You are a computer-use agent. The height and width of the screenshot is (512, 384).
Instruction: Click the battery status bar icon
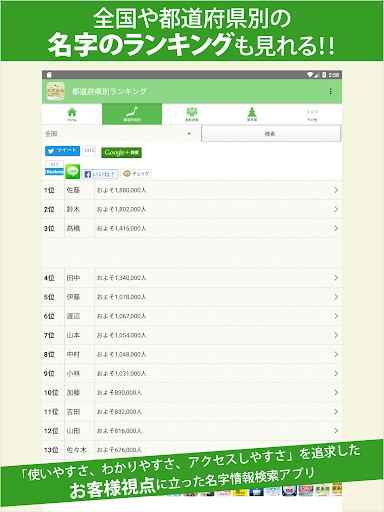324,75
